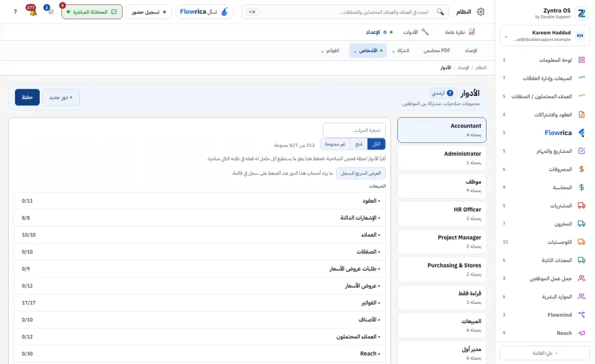
Task: Open العقود والاشتراكات document icon
Action: (x=581, y=115)
